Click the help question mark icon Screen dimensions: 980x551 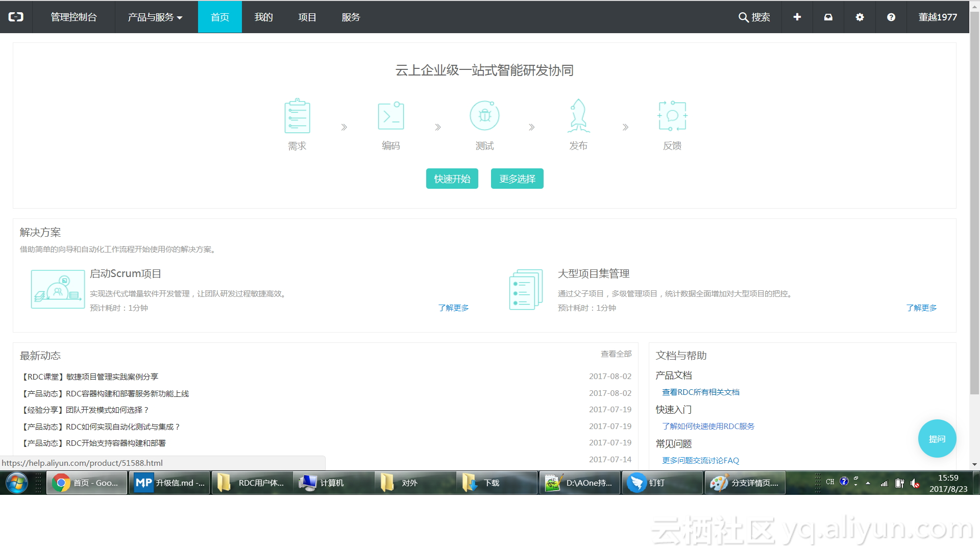[x=891, y=17]
